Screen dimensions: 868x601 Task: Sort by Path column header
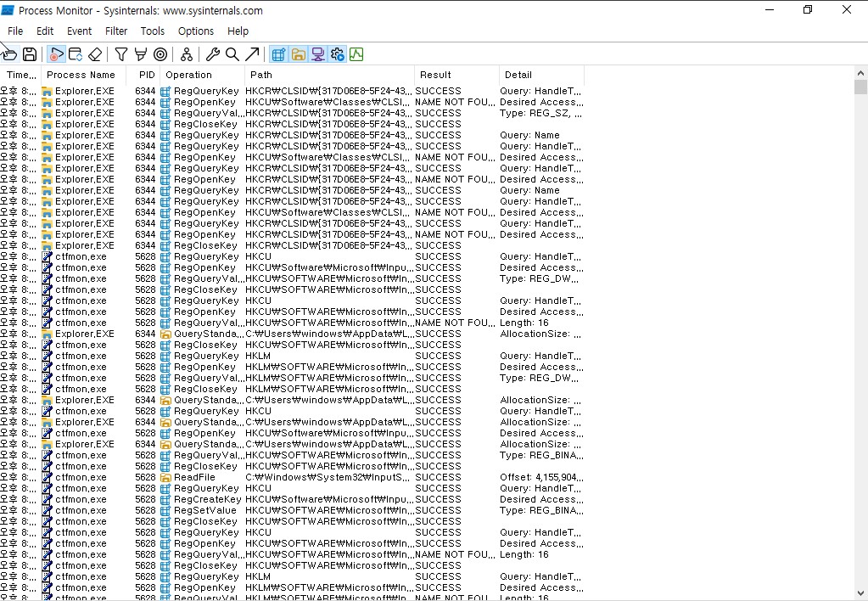tap(329, 75)
